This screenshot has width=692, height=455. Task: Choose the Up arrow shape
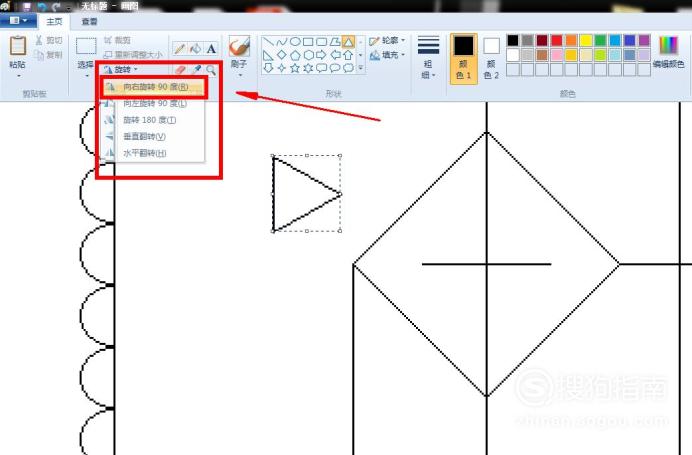click(348, 55)
